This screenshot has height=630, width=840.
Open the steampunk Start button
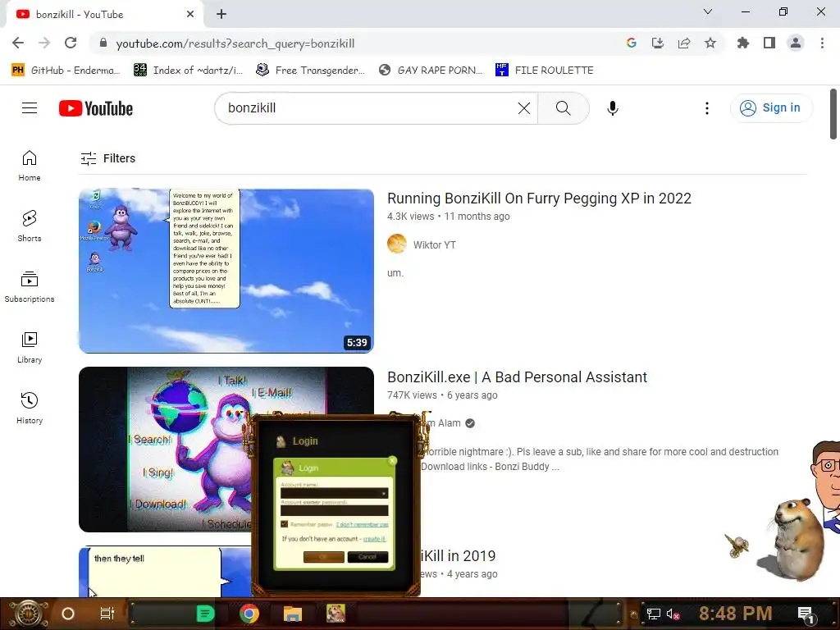coord(29,614)
